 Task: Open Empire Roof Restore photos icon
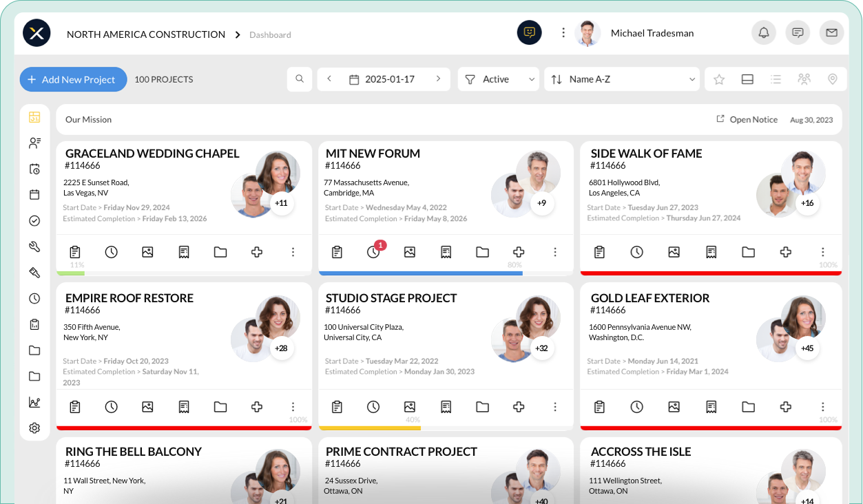tap(147, 407)
